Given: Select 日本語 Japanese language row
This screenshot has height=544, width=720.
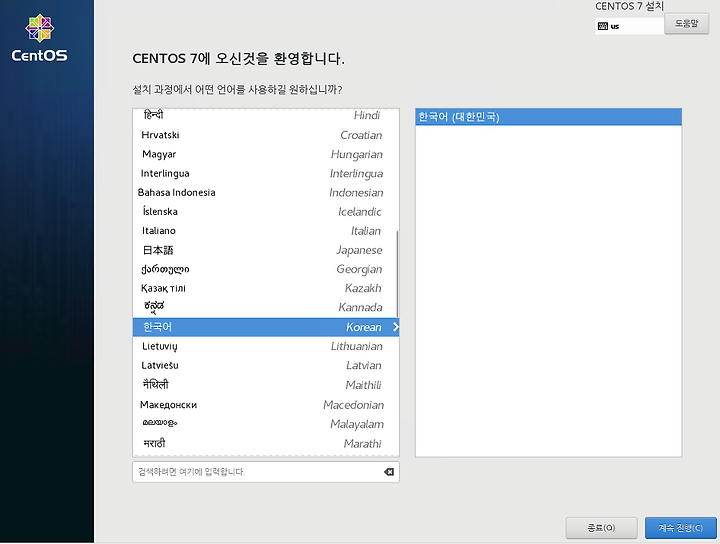Looking at the screenshot, I should (266, 250).
